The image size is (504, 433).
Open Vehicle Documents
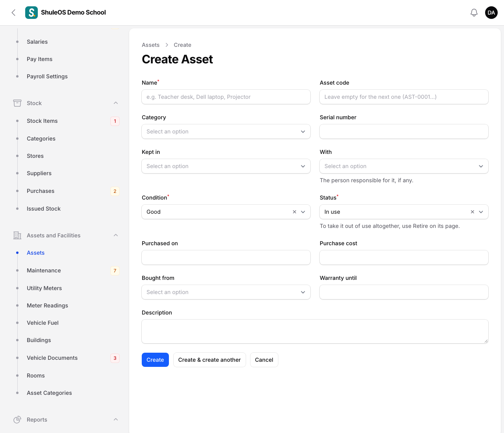52,358
